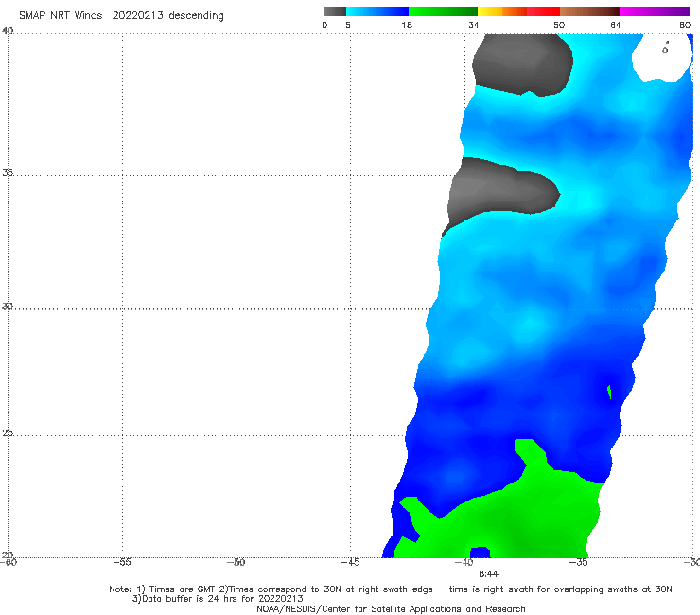Click the colorbar label 64

click(x=616, y=25)
